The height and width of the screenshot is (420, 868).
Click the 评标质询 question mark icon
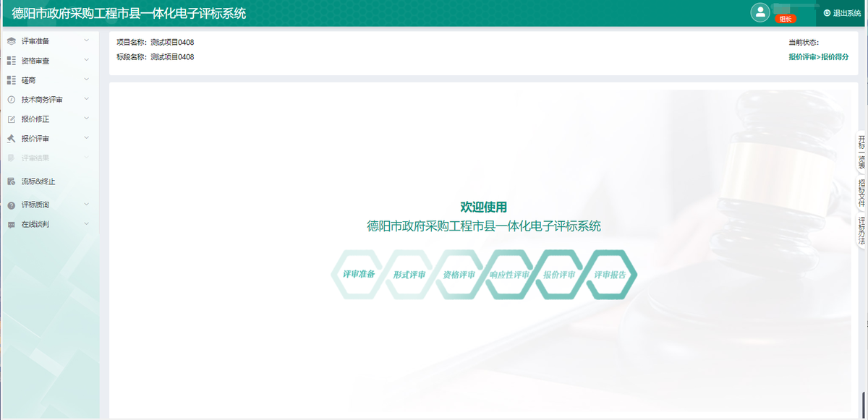coord(11,205)
